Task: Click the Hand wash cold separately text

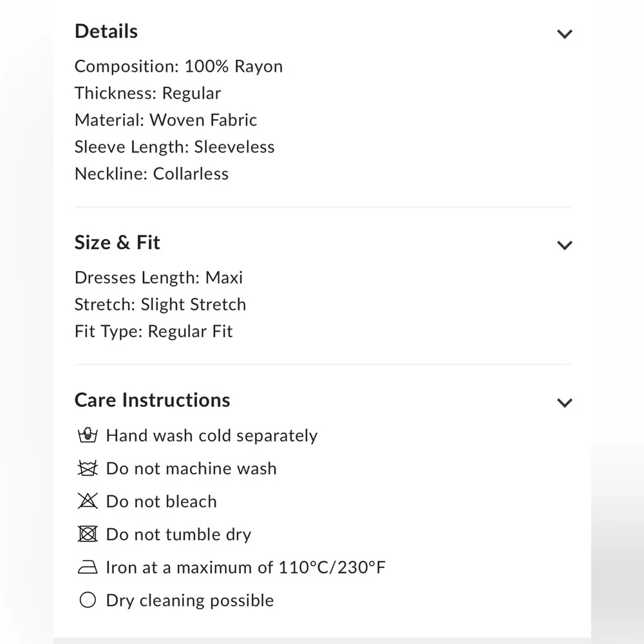Action: coord(212,436)
